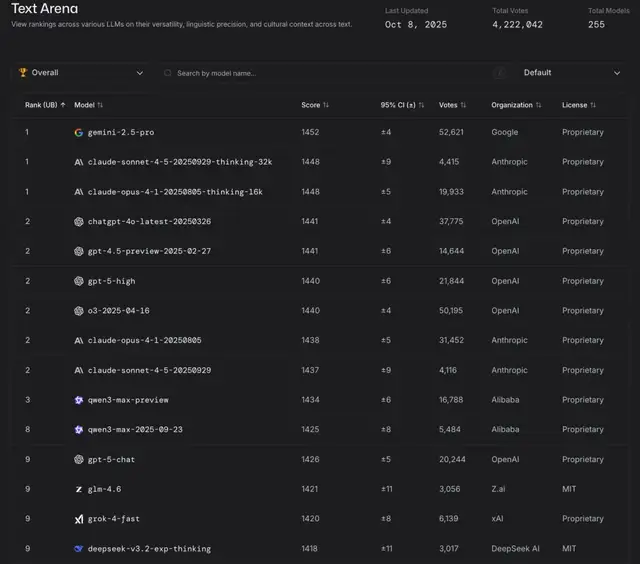Click the Z.ai logo beside glm-4.6

(79, 489)
